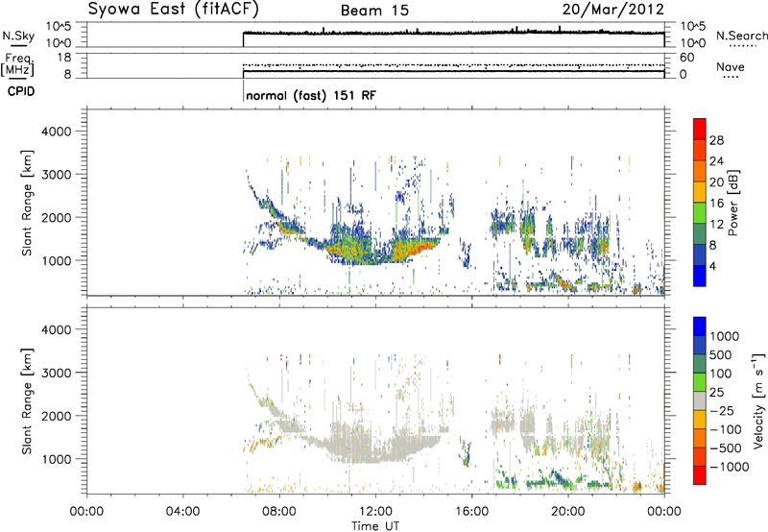
Task: Click the '08:00' time tick label
Action: (279, 512)
